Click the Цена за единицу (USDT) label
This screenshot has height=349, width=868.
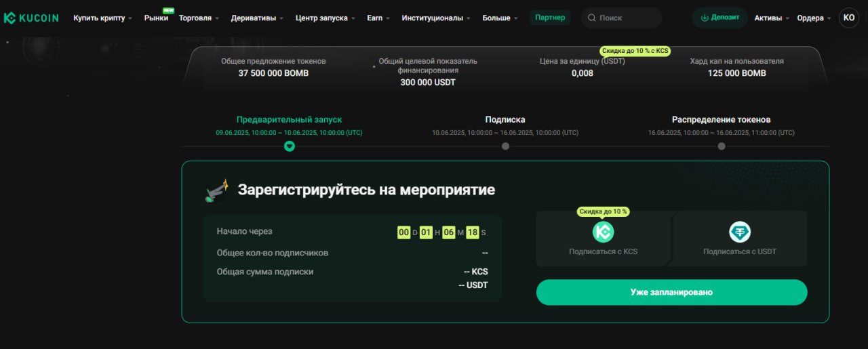(583, 61)
